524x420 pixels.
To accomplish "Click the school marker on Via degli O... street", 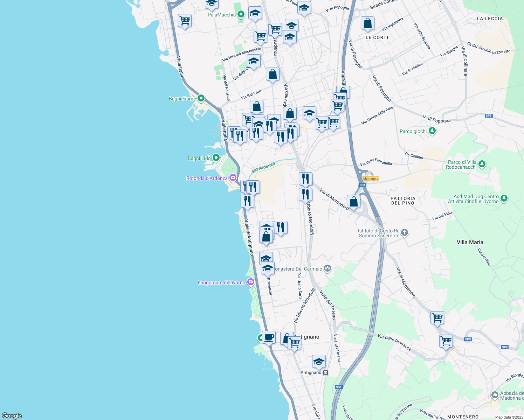I will [x=254, y=62].
